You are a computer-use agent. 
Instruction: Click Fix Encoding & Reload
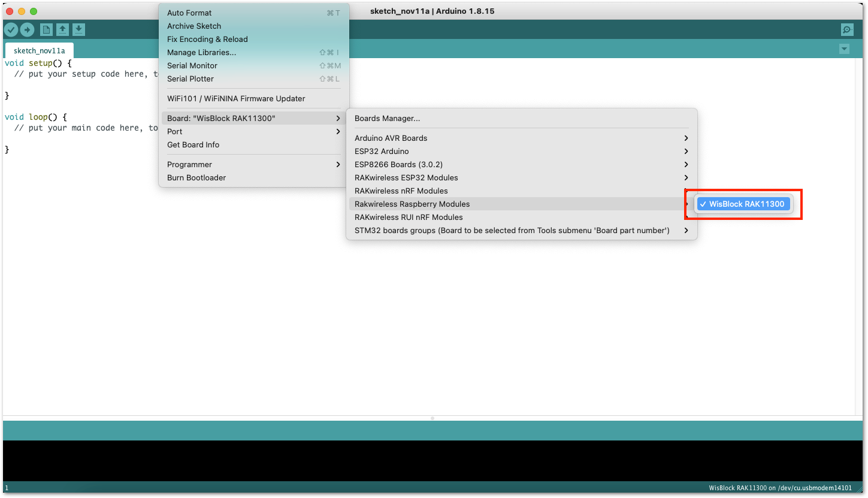click(x=254, y=40)
